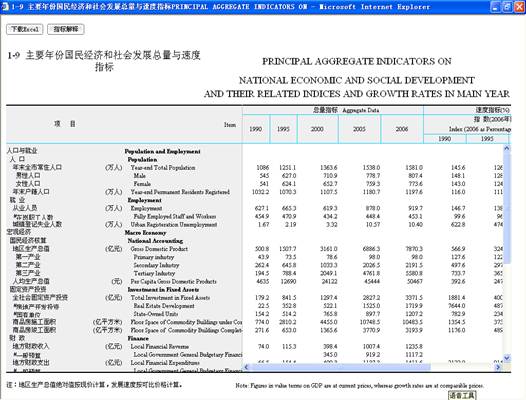Click 'PRINCIPAL AGGREGATE INDICATORS ON' title line
Screen dimensions: 526x400
357,62
